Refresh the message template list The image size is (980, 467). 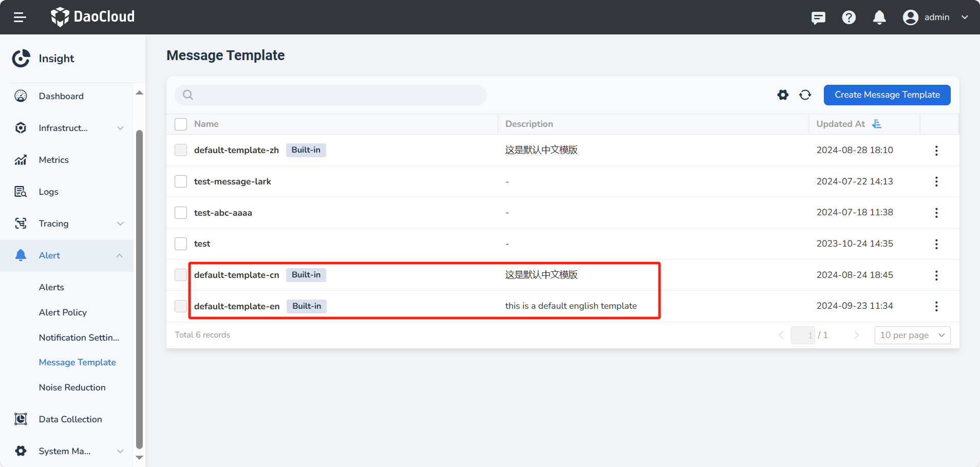point(805,95)
